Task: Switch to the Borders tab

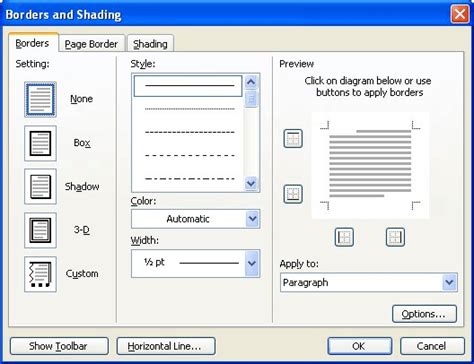Action: coord(33,43)
